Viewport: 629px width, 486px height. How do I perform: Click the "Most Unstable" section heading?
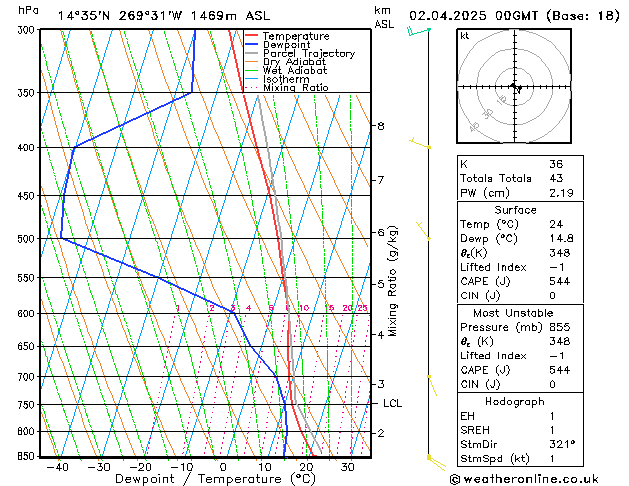click(x=513, y=313)
